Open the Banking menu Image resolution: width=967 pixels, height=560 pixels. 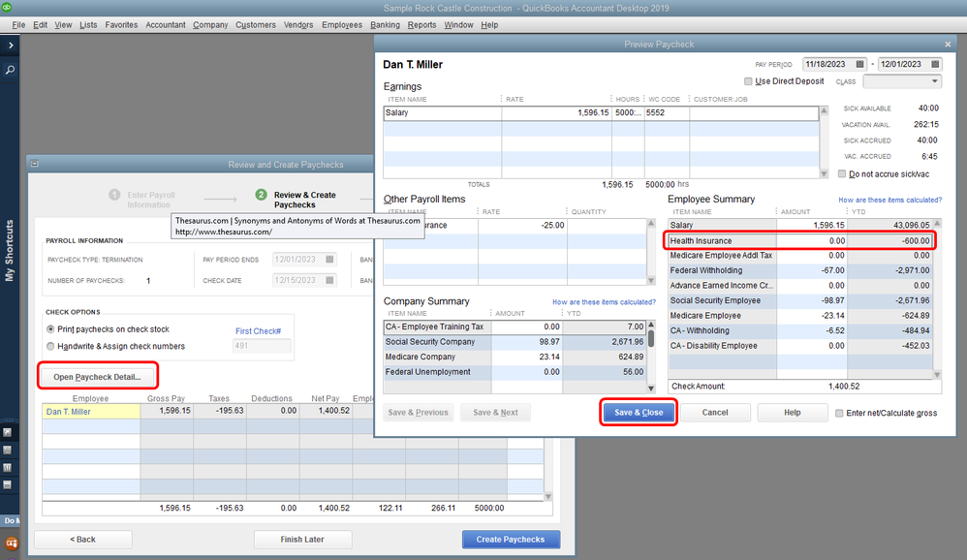pos(385,24)
